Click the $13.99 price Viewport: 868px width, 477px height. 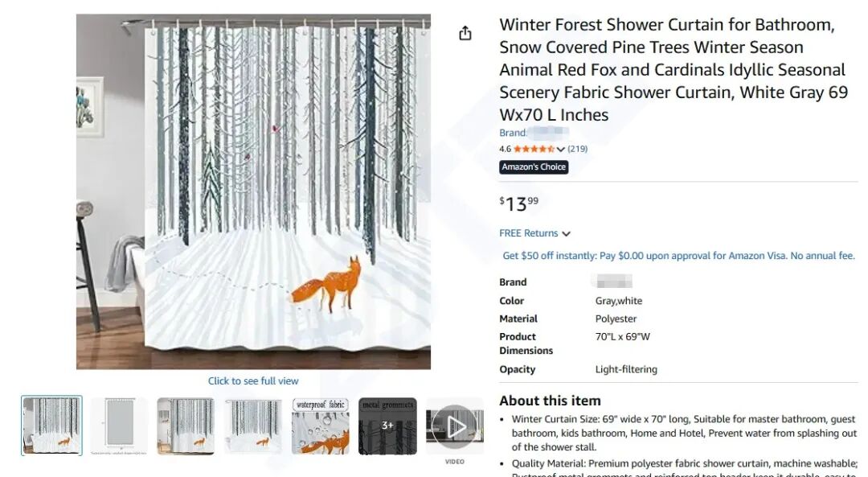pos(519,204)
